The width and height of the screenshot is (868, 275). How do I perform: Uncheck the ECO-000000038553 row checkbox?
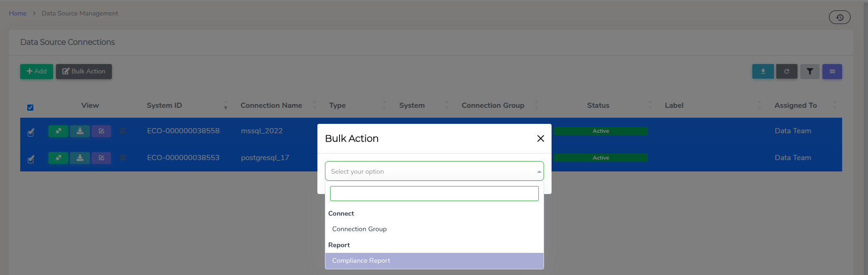click(x=31, y=159)
